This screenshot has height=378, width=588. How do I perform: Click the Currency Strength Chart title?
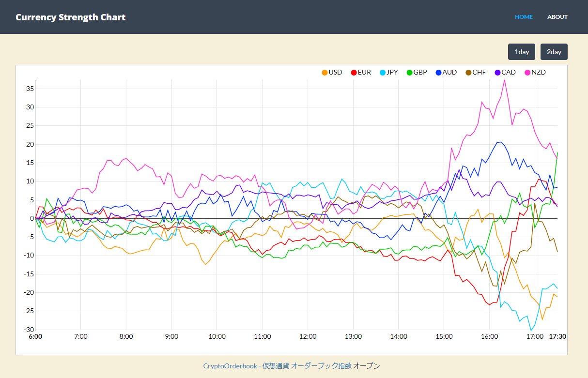[70, 17]
